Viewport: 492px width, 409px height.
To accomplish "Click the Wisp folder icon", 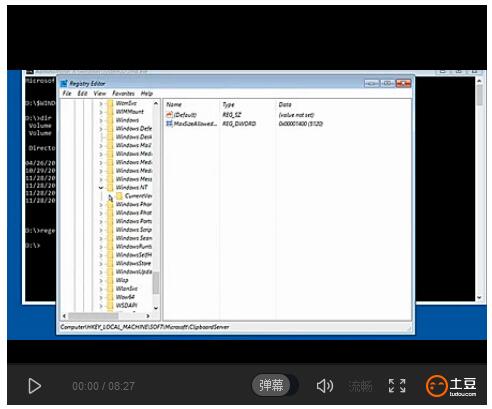I will tap(110, 280).
